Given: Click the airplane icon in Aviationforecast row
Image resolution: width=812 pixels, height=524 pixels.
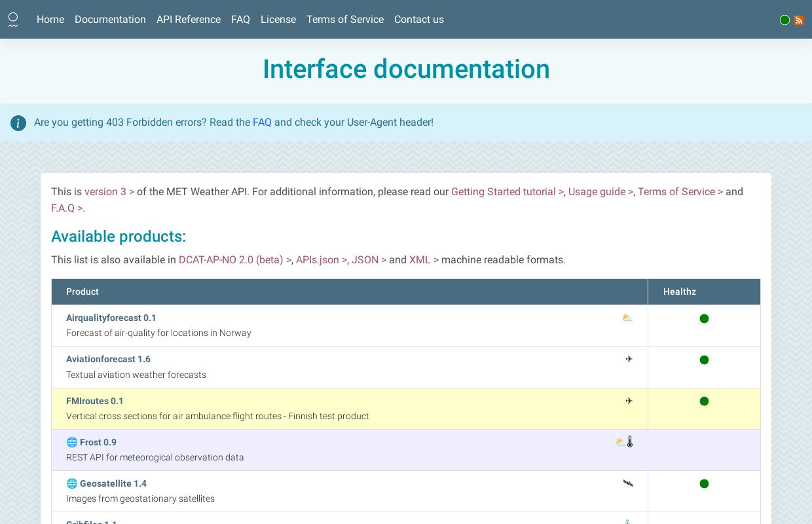Looking at the screenshot, I should 629,359.
